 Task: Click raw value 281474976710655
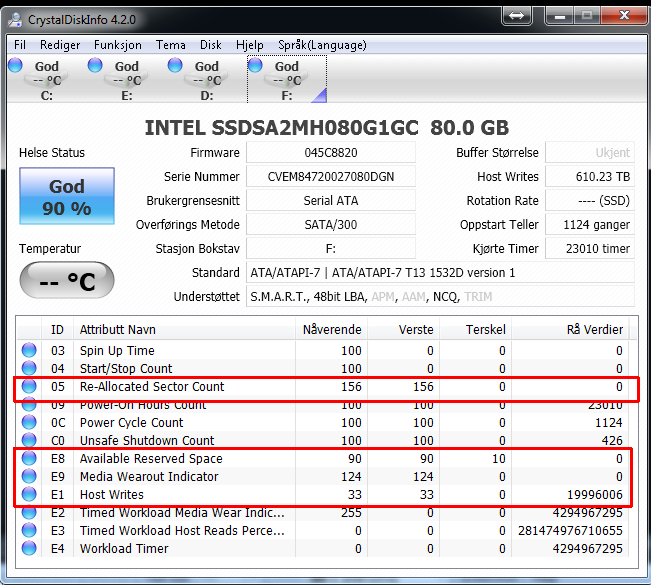click(570, 531)
